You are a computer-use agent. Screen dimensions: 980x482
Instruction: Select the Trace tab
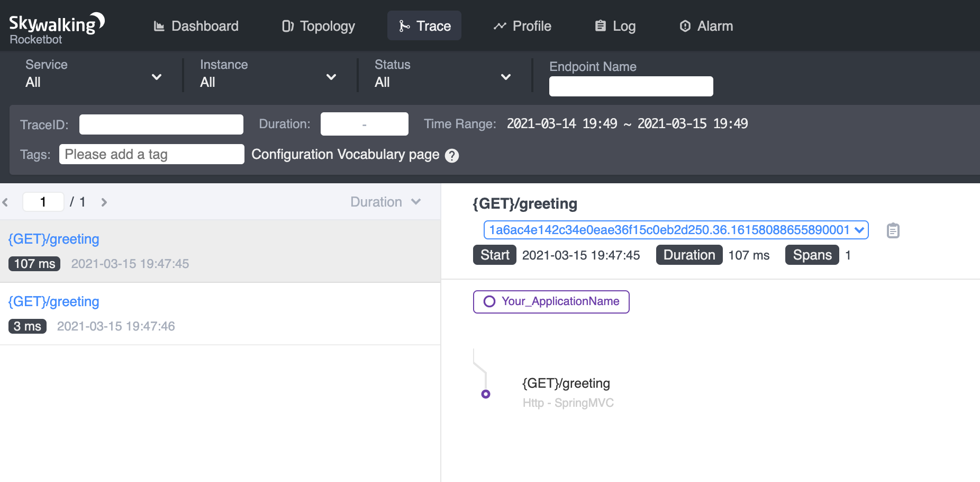(424, 26)
